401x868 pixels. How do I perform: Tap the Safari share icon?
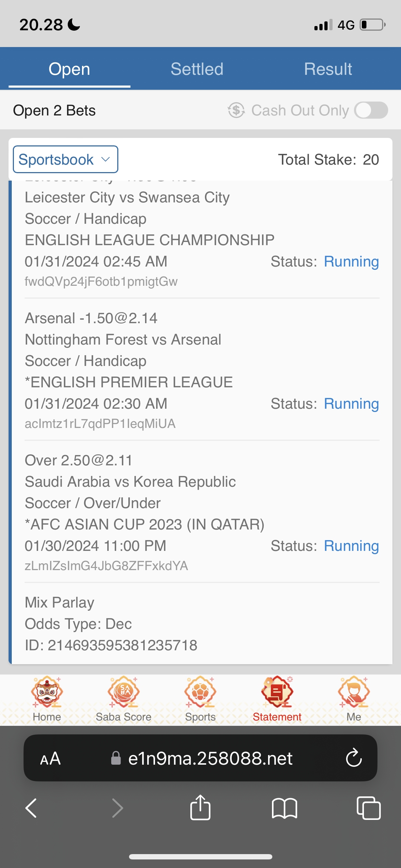[x=200, y=808]
